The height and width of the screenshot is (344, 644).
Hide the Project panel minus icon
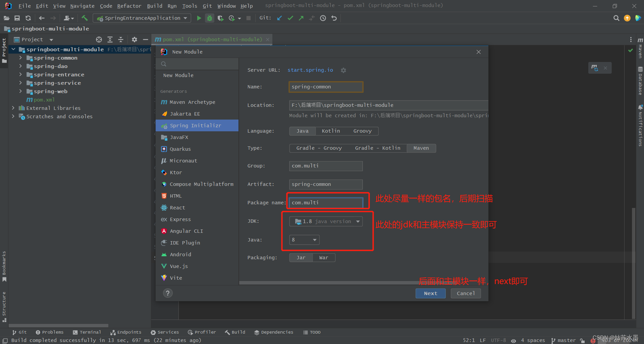pyautogui.click(x=145, y=40)
